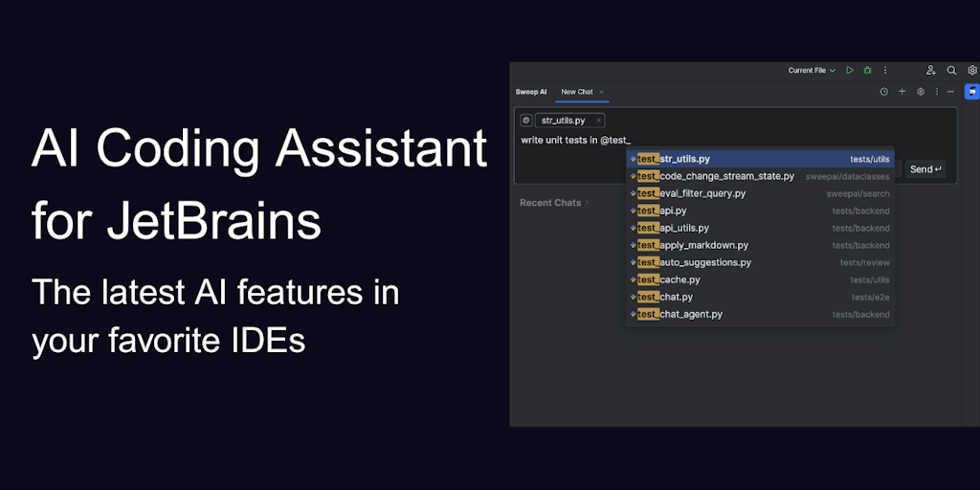Screen dimensions: 980x490
Task: Open the Current File run configuration dropdown
Action: pyautogui.click(x=812, y=71)
